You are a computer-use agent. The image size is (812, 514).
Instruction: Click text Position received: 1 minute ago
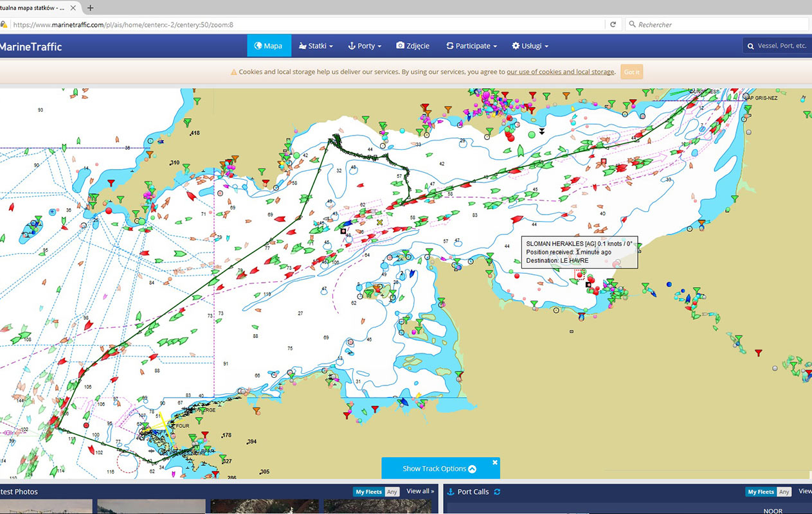pyautogui.click(x=569, y=252)
